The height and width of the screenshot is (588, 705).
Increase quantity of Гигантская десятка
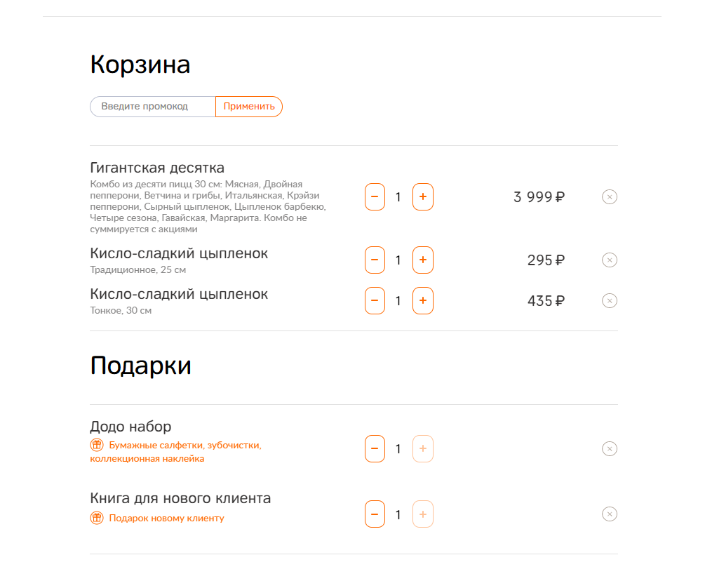(x=422, y=196)
